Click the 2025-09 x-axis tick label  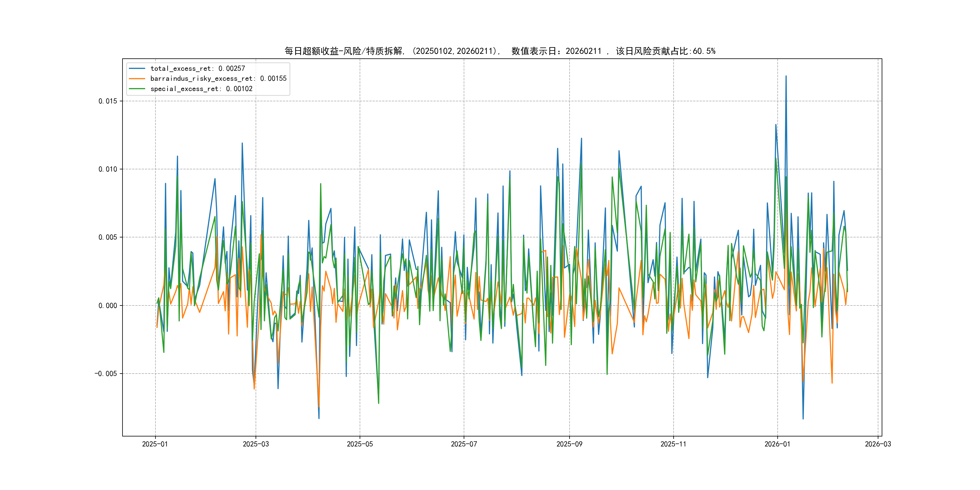[x=569, y=444]
